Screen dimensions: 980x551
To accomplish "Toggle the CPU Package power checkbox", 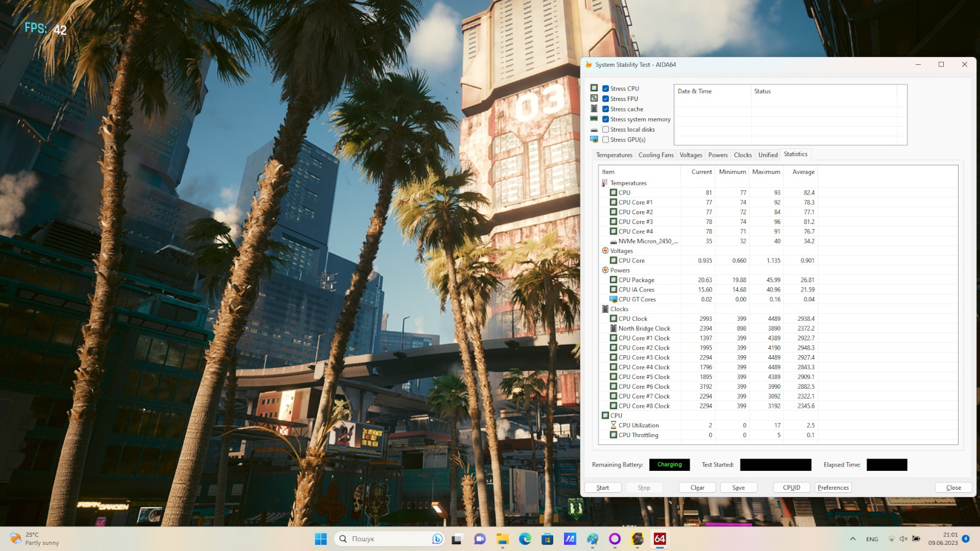I will click(x=613, y=280).
